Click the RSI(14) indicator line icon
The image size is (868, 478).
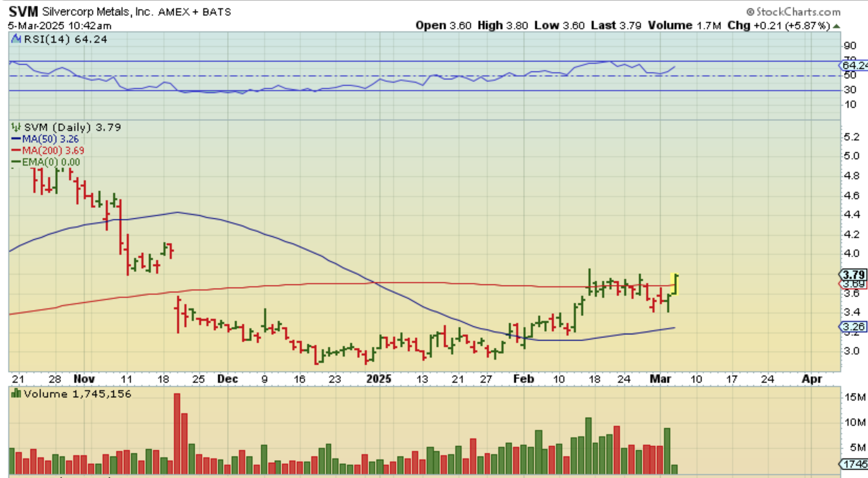point(16,39)
